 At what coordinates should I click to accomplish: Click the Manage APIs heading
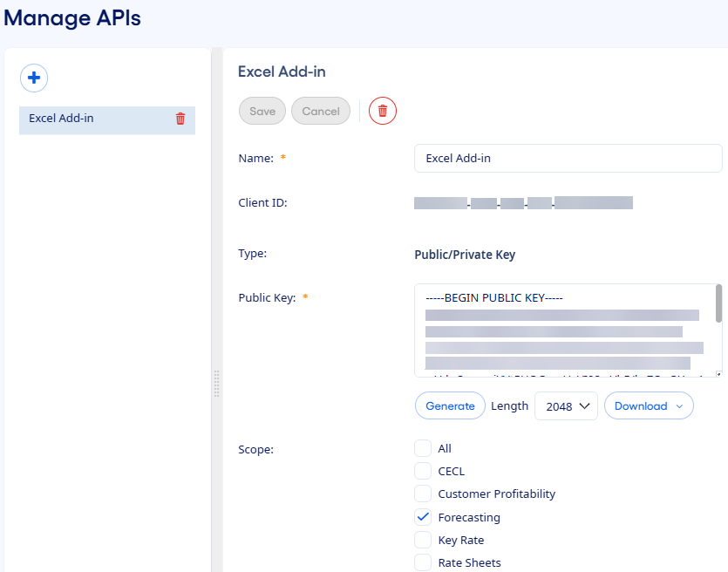72,18
